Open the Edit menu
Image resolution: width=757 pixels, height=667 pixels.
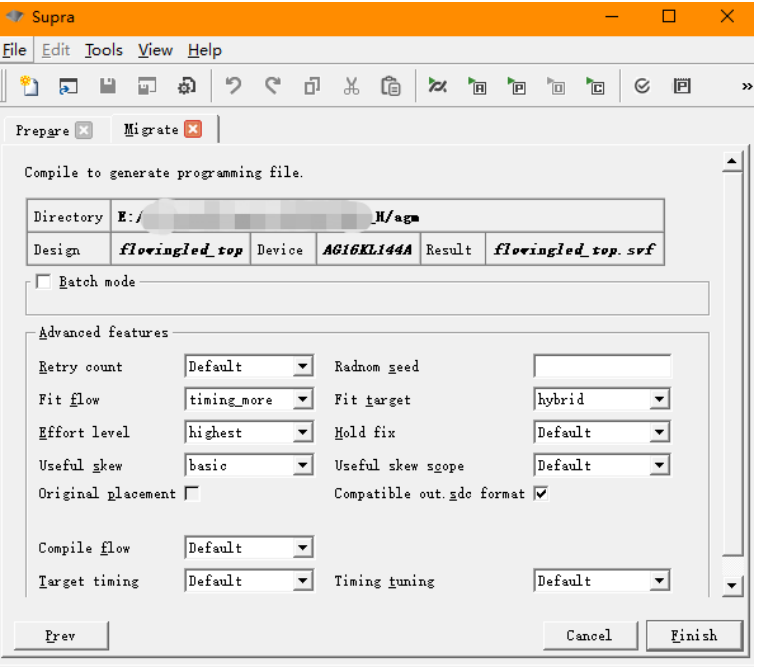56,50
